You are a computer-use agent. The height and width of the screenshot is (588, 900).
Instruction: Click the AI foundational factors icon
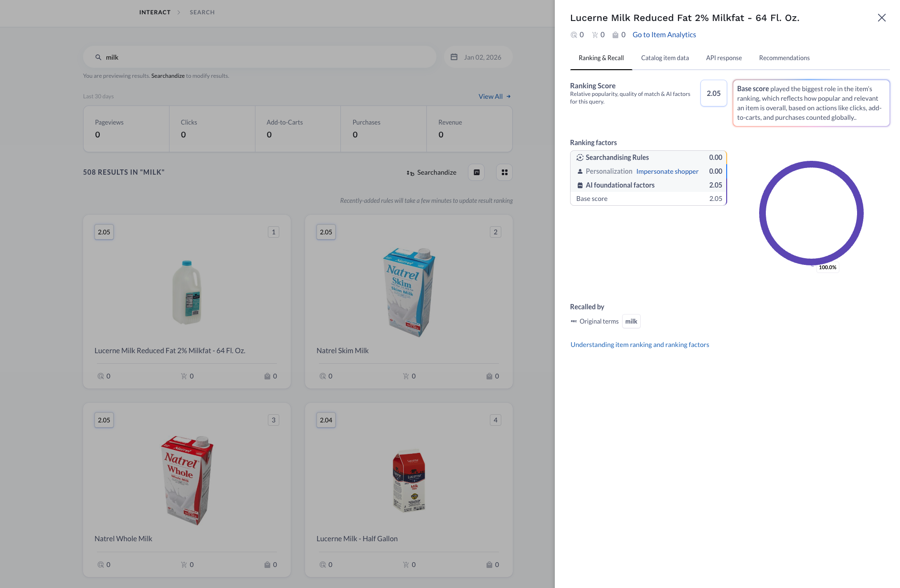(580, 185)
